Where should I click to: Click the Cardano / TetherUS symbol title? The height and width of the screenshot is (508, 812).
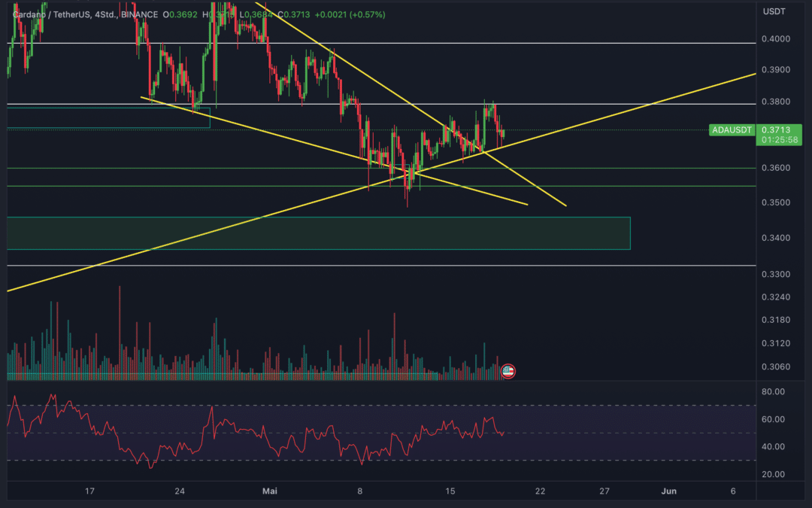click(52, 14)
